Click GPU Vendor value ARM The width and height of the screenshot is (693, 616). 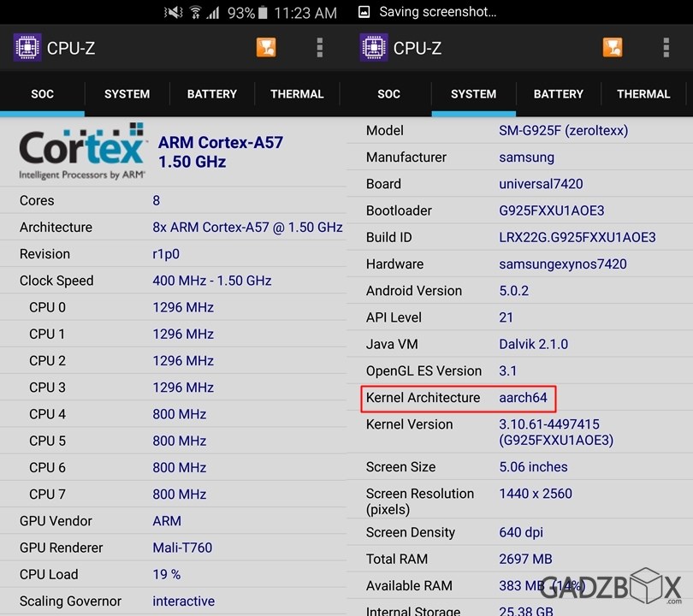point(167,521)
